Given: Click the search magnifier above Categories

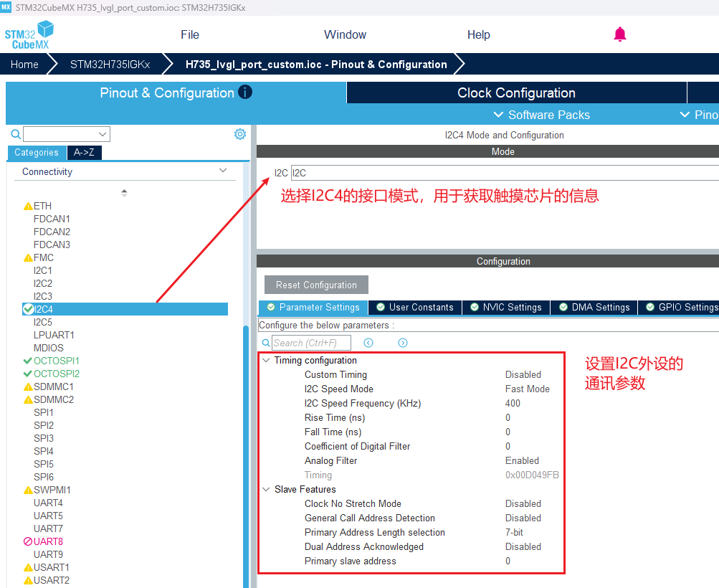Looking at the screenshot, I should click(16, 134).
